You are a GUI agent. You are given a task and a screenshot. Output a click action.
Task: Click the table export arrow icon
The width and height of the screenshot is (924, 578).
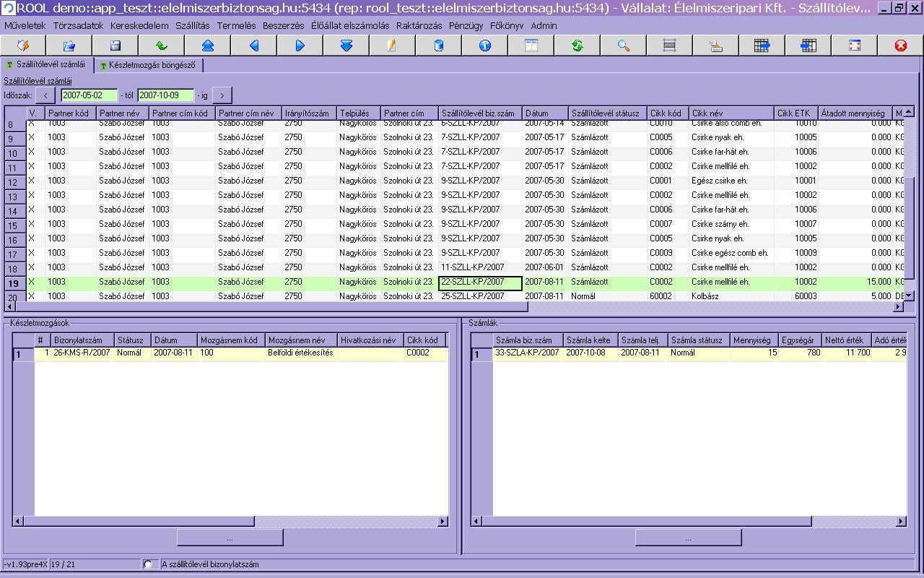(x=762, y=46)
